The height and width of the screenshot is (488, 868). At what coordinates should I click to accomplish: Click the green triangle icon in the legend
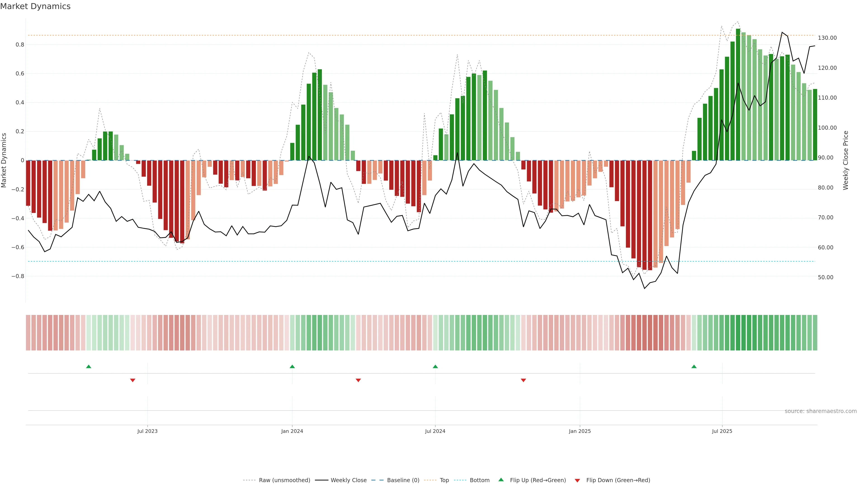pyautogui.click(x=501, y=480)
